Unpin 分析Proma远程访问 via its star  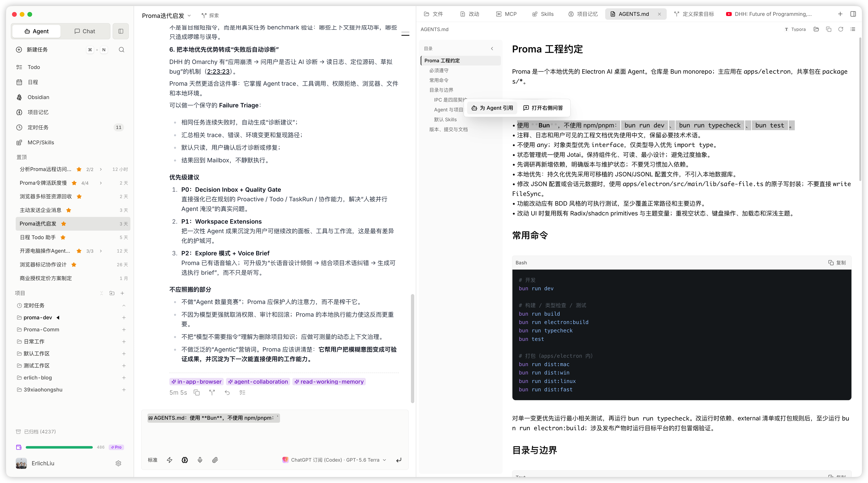[x=79, y=169]
